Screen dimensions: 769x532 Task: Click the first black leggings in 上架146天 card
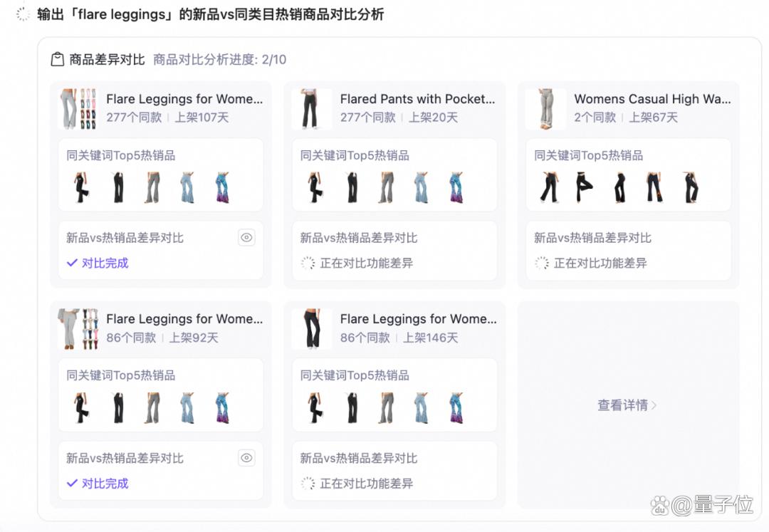315,408
